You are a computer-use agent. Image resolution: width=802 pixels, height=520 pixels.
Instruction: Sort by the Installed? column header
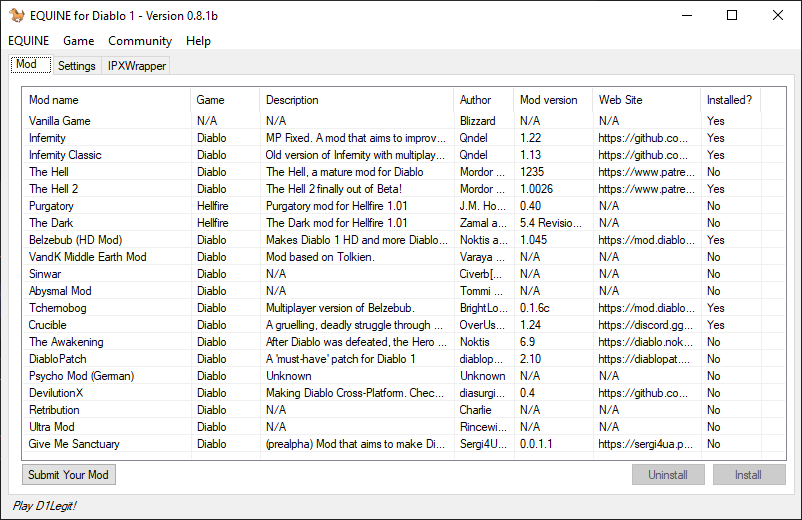coord(730,100)
